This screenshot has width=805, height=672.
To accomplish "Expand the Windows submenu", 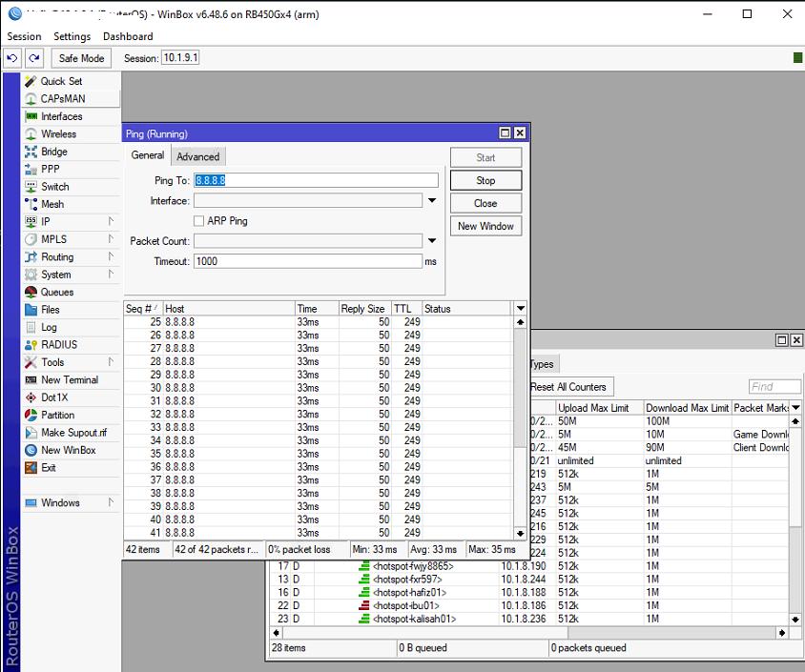I will pos(111,502).
